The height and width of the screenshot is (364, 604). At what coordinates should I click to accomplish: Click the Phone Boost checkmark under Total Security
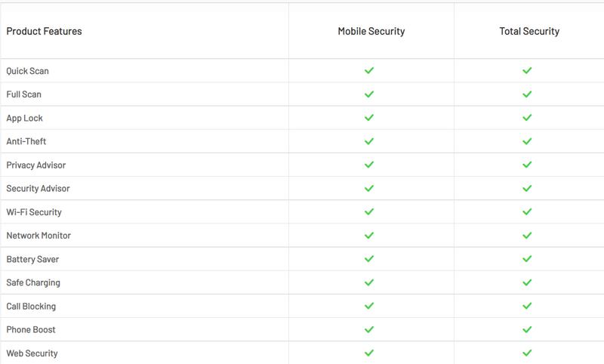[x=528, y=329]
